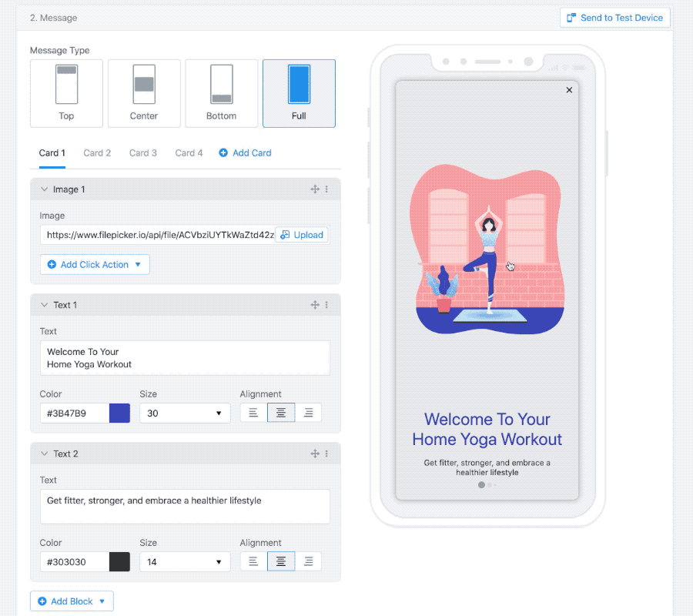Click the Text 2 text input field
The width and height of the screenshot is (693, 616).
pos(185,506)
